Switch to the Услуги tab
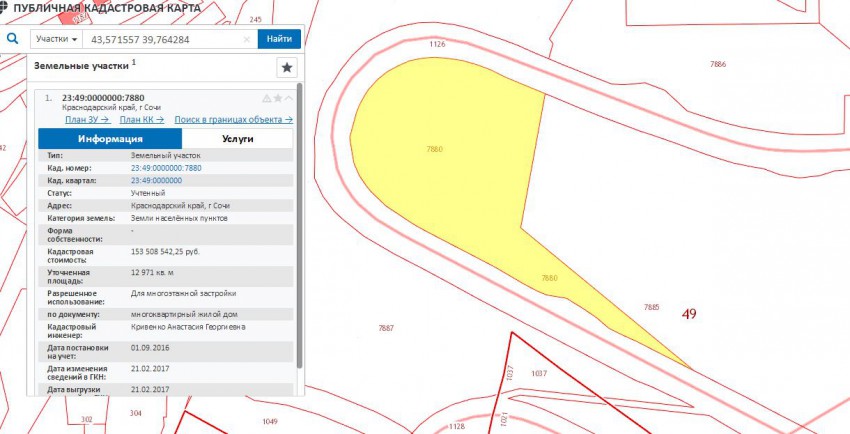The height and width of the screenshot is (434, 850). point(237,139)
